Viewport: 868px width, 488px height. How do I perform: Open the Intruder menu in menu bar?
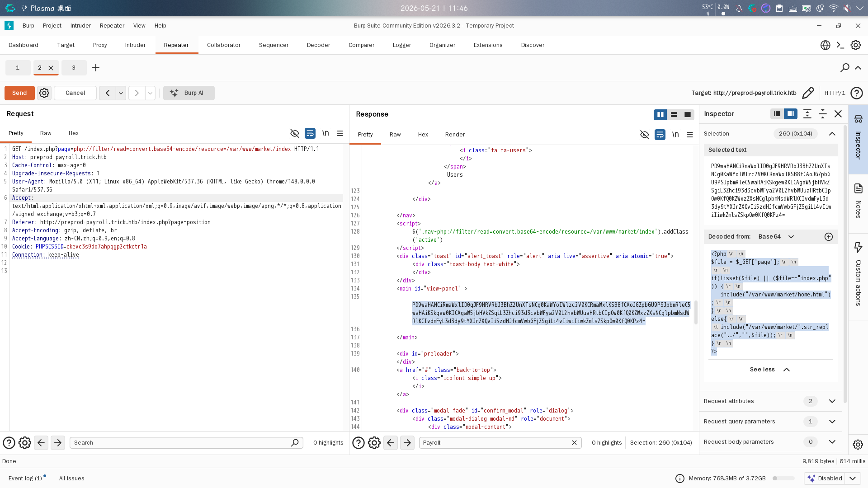80,26
